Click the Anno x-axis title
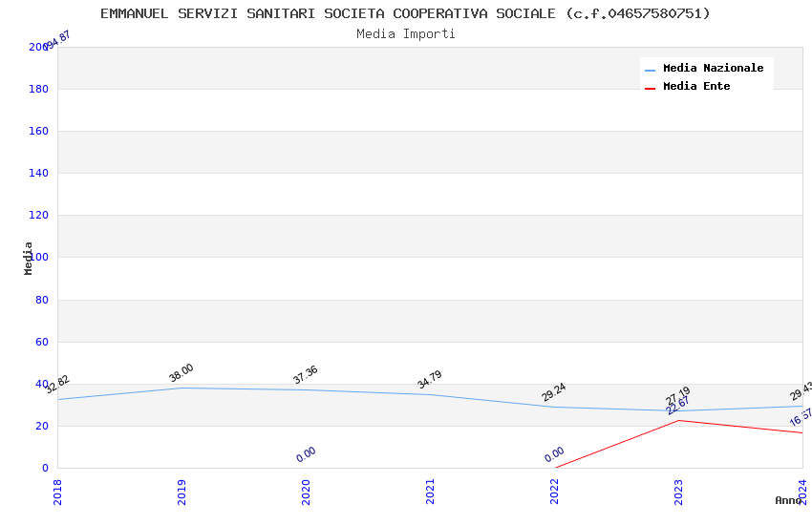Screen dimensions: 812x525 (788, 500)
